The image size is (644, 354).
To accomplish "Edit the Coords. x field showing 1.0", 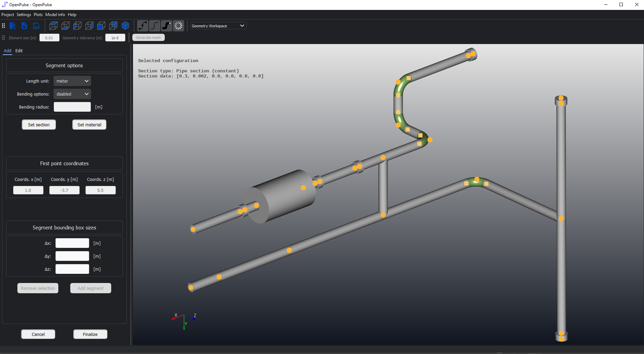I will coord(28,190).
